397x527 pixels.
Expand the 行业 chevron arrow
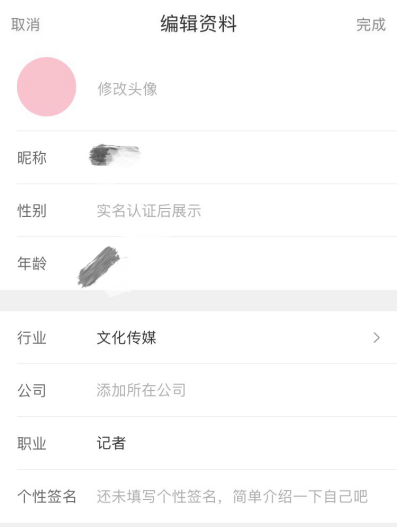pyautogui.click(x=376, y=337)
